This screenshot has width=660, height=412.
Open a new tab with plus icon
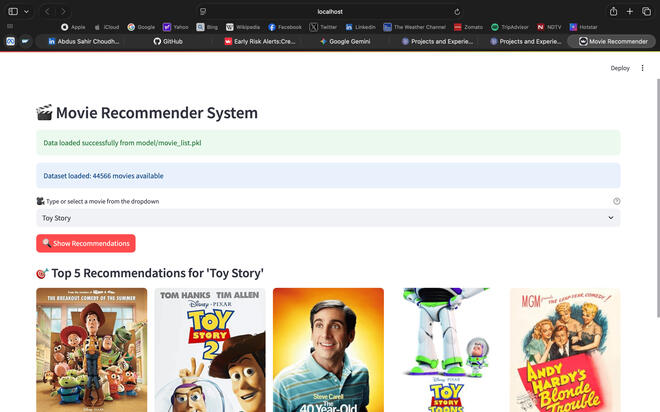(x=629, y=11)
